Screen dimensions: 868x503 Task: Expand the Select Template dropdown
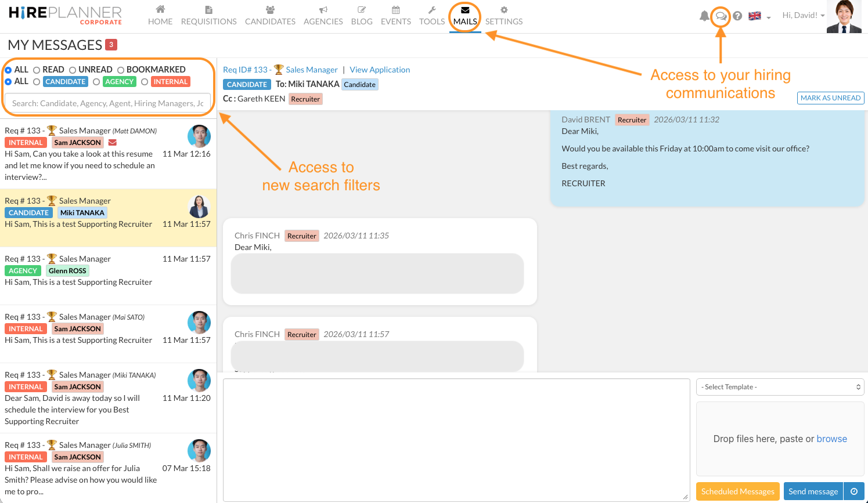(x=780, y=387)
